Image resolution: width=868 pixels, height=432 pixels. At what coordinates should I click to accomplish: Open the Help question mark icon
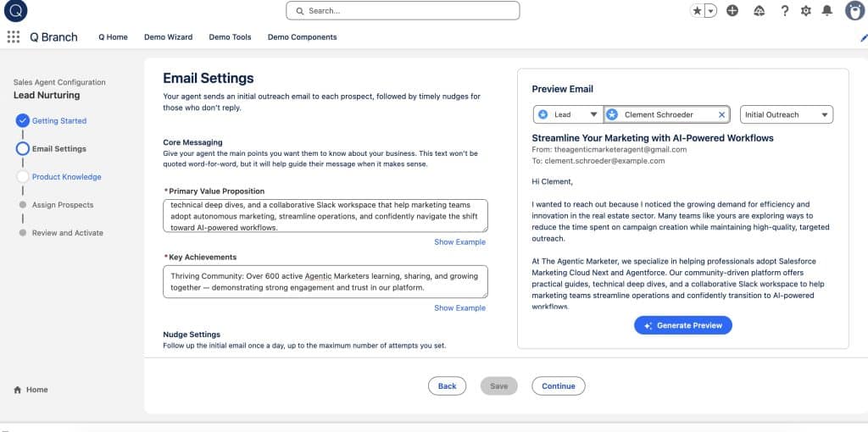784,10
